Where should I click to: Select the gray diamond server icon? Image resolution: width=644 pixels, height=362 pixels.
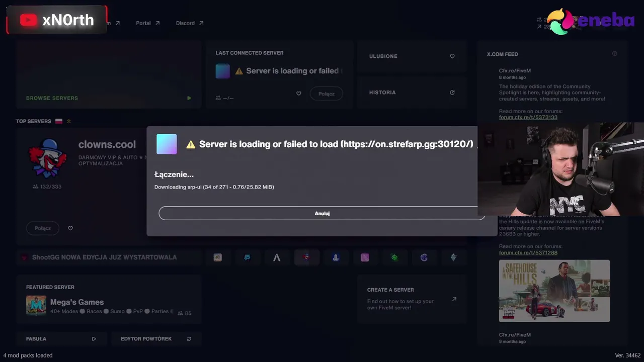coord(453,257)
